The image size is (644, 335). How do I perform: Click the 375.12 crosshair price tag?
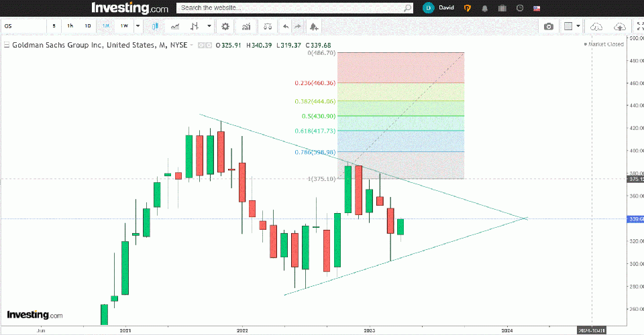pos(636,179)
